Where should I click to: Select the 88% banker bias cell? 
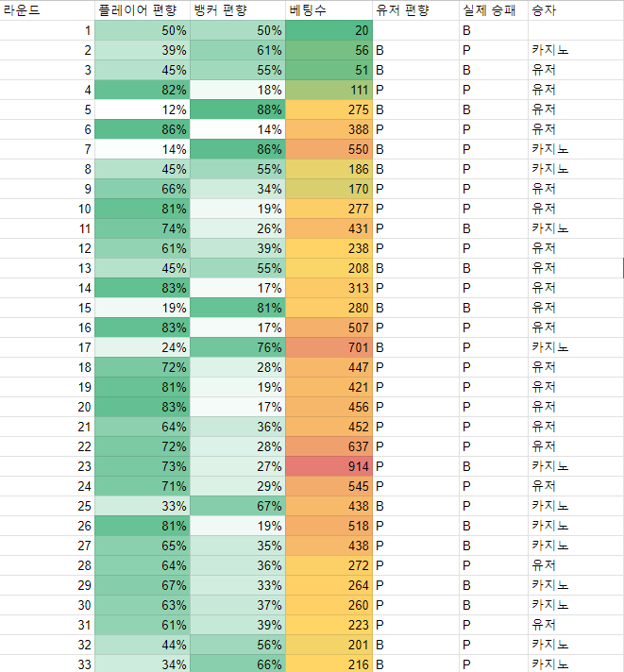238,109
